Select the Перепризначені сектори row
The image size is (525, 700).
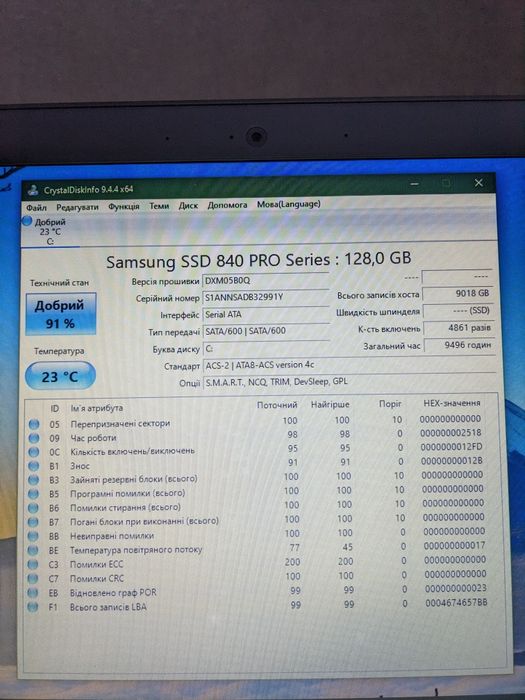point(261,421)
